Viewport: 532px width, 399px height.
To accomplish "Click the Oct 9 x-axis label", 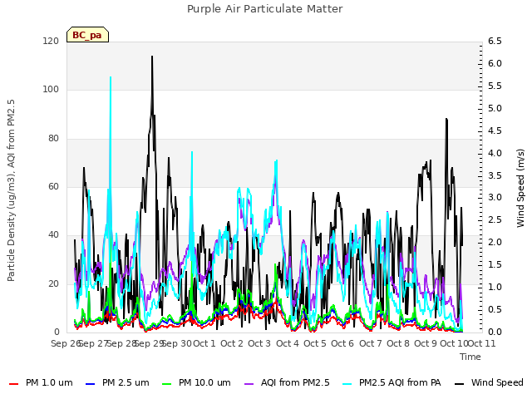I will [426, 343].
